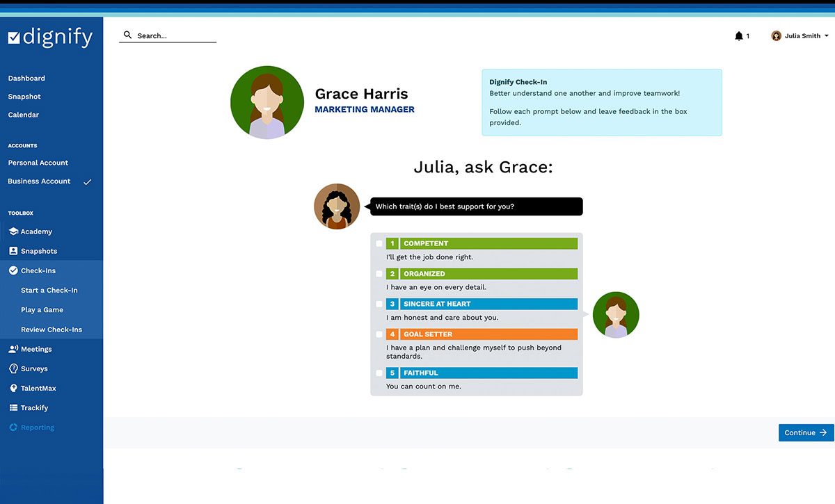Click the Academy graduation cap icon
The image size is (835, 504).
[x=13, y=231]
